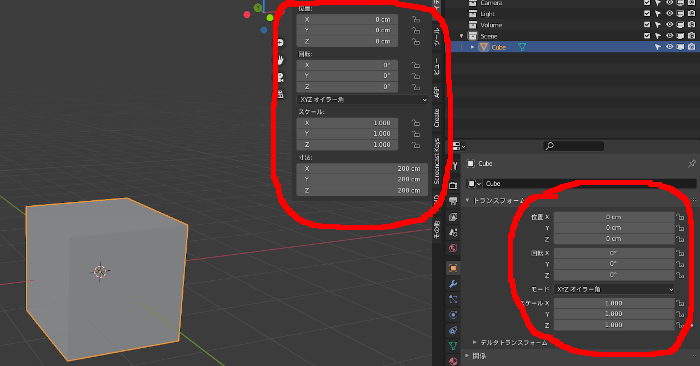
Task: Disable Cube in renders via camera icon
Action: (x=691, y=47)
